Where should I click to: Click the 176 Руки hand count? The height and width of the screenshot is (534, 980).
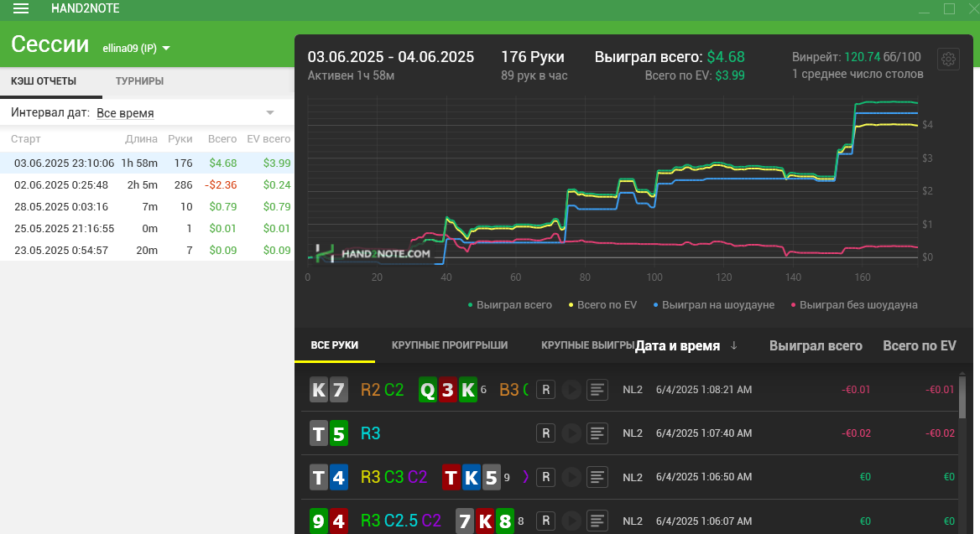tap(533, 57)
